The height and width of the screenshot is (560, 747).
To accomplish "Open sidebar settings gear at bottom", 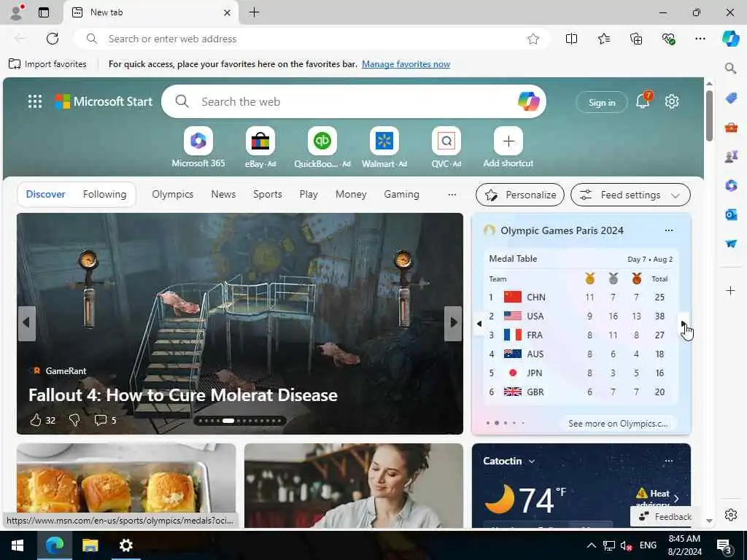I will (731, 515).
